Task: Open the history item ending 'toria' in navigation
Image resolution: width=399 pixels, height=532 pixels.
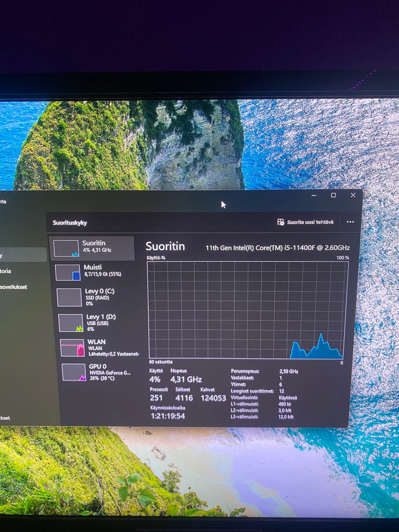Action: 6,271
